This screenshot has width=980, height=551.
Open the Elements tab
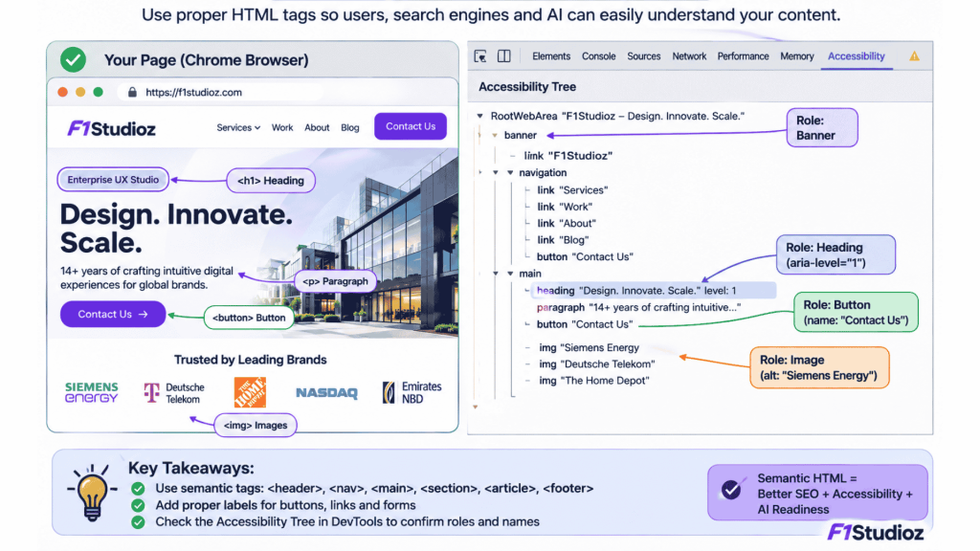[x=551, y=56]
